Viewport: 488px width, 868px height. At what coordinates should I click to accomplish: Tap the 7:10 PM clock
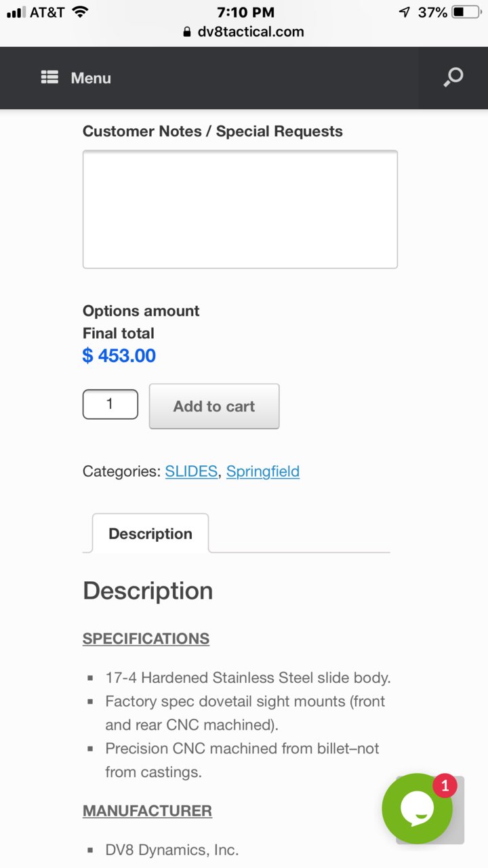245,12
